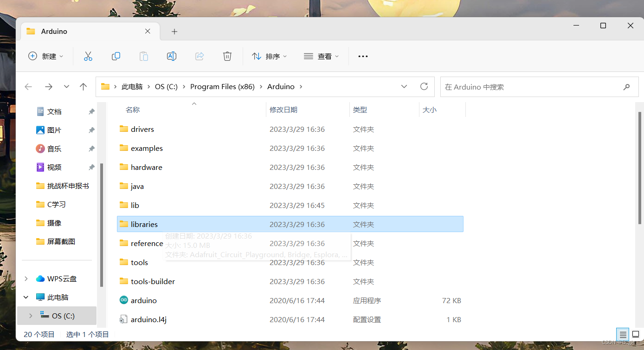Close the Arduino tab
Screen dimensions: 644x350
pos(148,31)
